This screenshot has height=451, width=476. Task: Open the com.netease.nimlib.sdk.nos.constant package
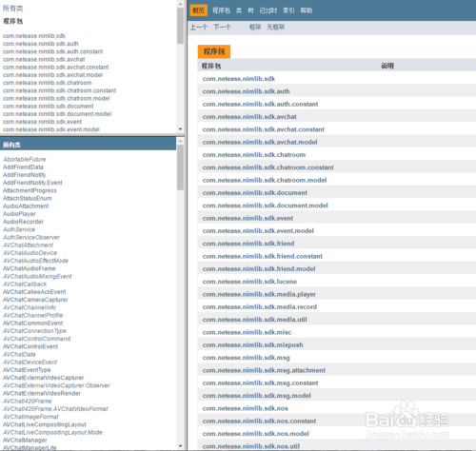pos(259,422)
